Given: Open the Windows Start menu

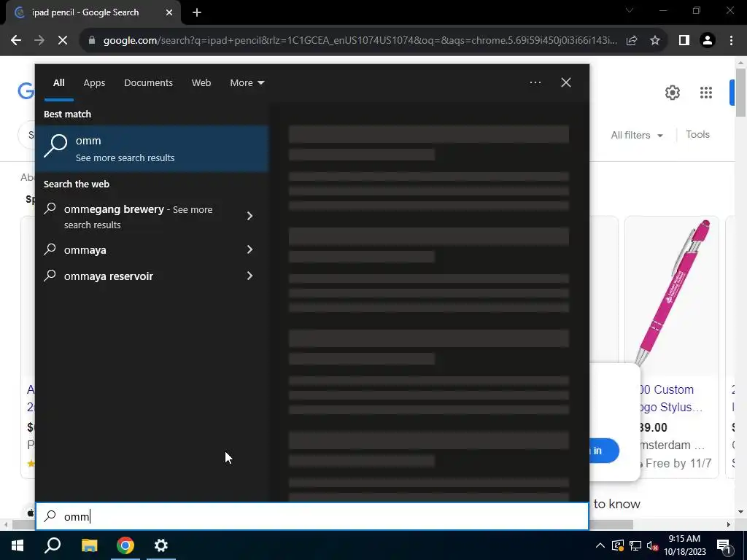Looking at the screenshot, I should point(18,545).
